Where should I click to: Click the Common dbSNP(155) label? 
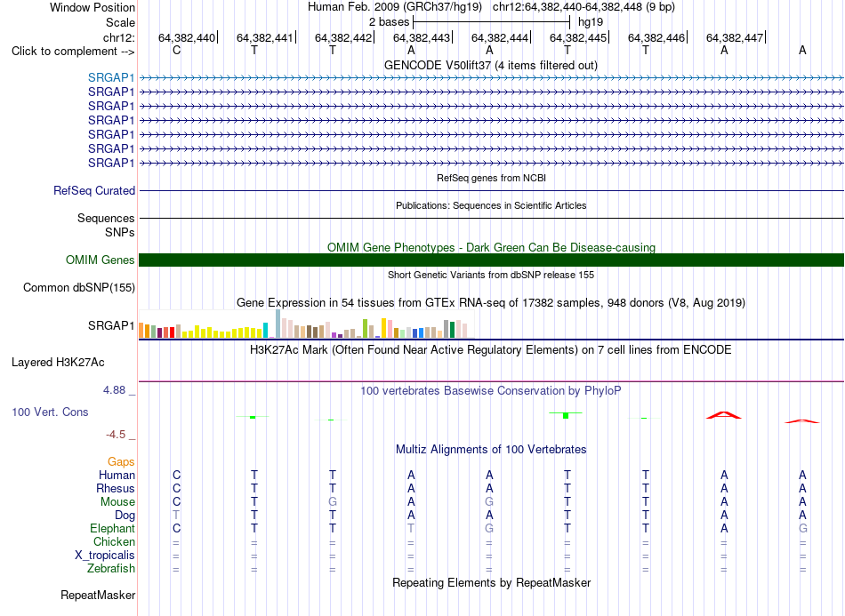pyautogui.click(x=78, y=287)
